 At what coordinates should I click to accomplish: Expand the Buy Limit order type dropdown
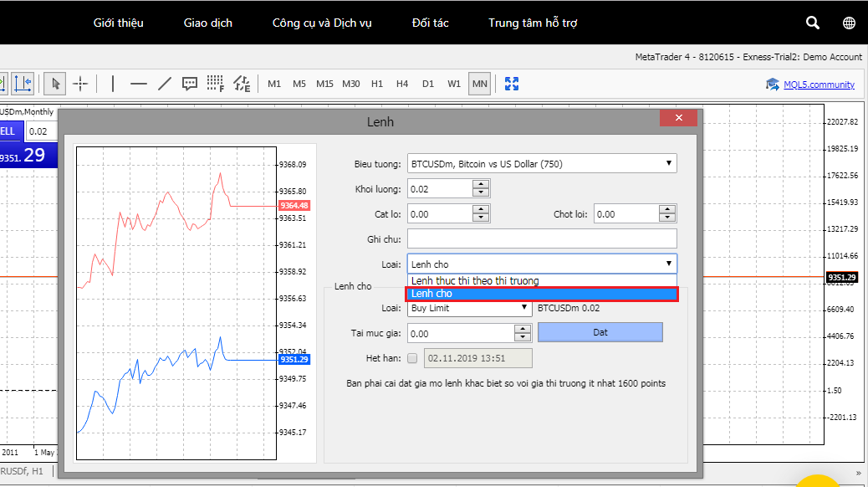click(x=469, y=308)
